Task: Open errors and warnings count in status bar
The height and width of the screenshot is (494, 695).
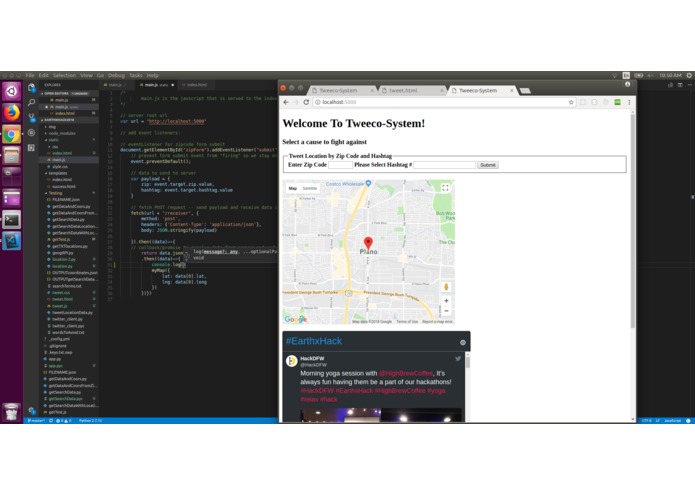Action: tap(63, 420)
